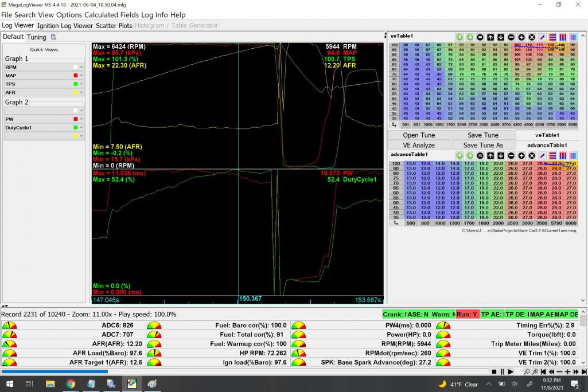Open the Search menu
This screenshot has height=392, width=588.
(x=25, y=15)
